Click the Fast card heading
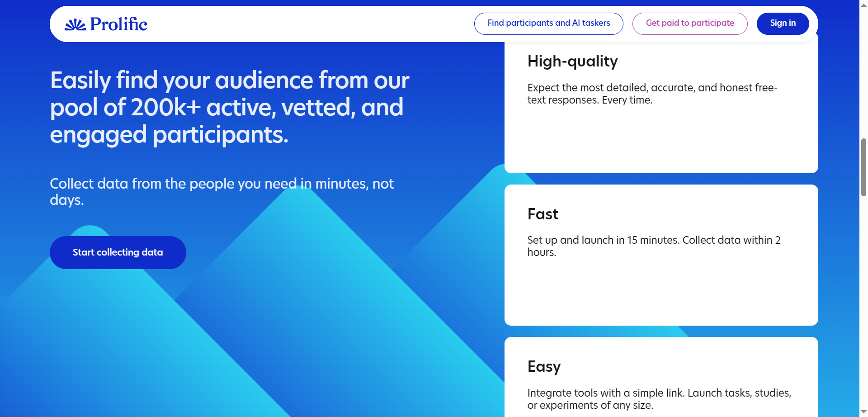This screenshot has height=417, width=868. (542, 214)
